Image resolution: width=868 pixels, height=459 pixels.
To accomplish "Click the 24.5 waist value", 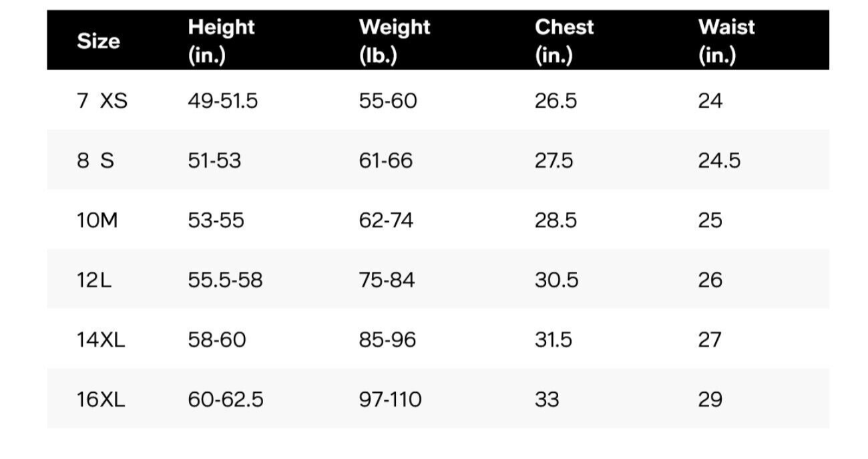I will 719,160.
